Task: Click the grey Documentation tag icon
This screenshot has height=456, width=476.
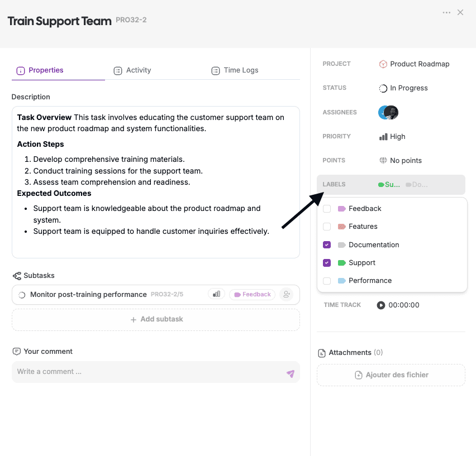Action: 342,244
